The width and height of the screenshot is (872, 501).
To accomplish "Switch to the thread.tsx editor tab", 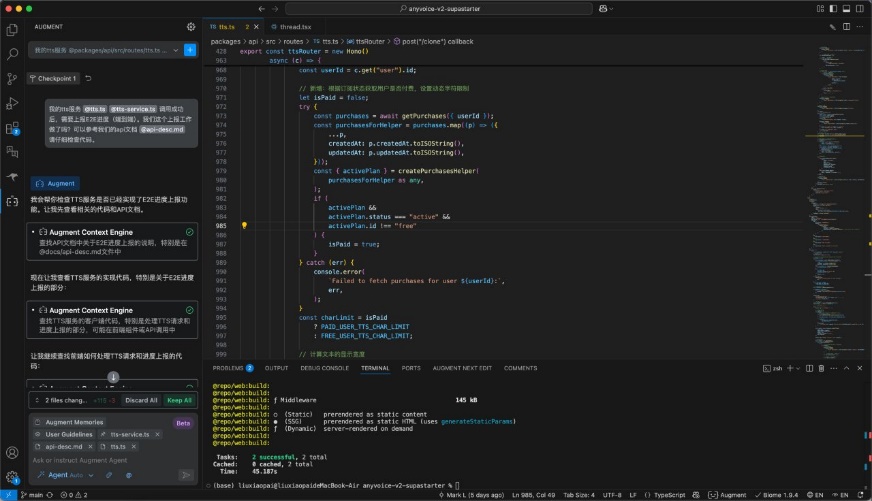I will coord(295,27).
